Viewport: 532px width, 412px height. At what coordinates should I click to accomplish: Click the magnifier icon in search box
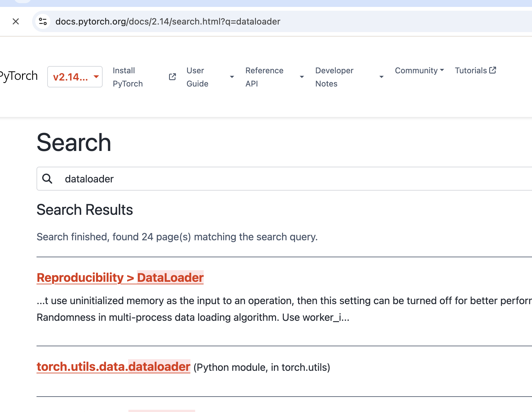tap(47, 179)
